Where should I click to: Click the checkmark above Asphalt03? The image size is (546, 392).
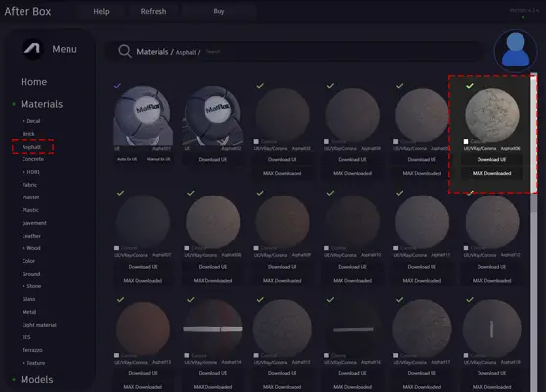click(260, 86)
